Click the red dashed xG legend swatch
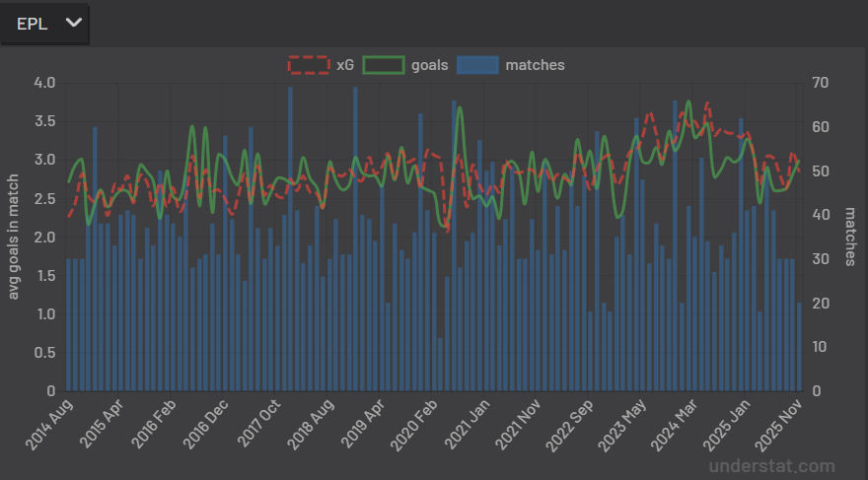Viewport: 868px width, 480px height. coord(309,65)
